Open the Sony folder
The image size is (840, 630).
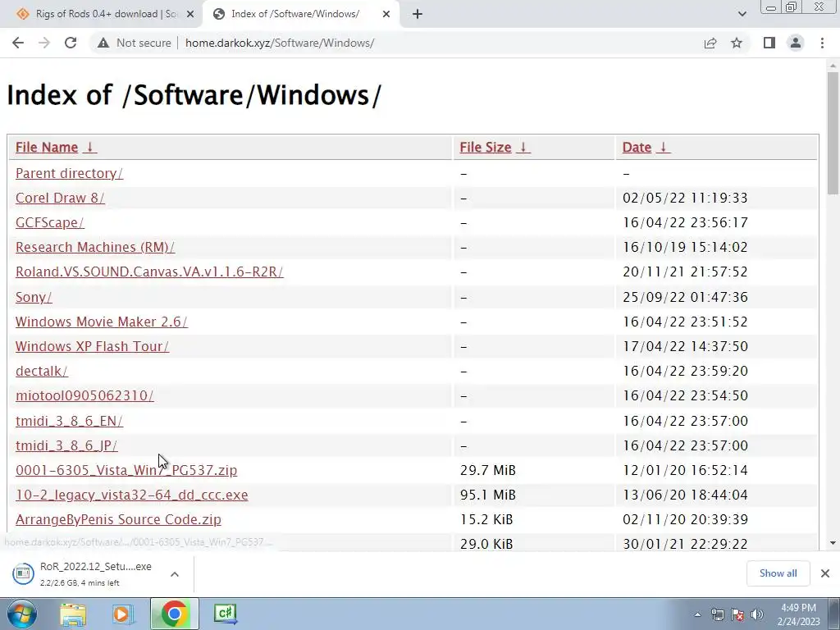pyautogui.click(x=34, y=297)
